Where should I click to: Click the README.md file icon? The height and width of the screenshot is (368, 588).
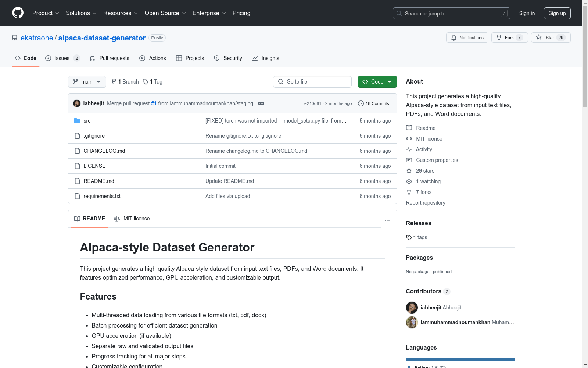(77, 181)
